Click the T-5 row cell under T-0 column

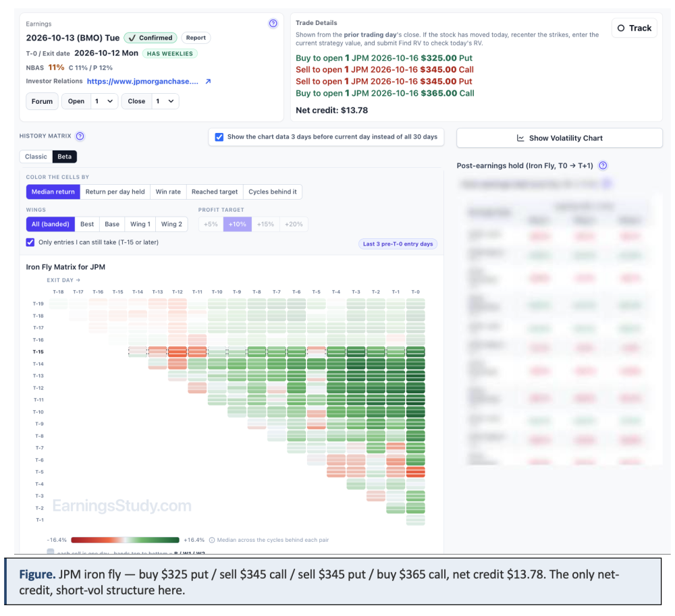click(x=415, y=472)
